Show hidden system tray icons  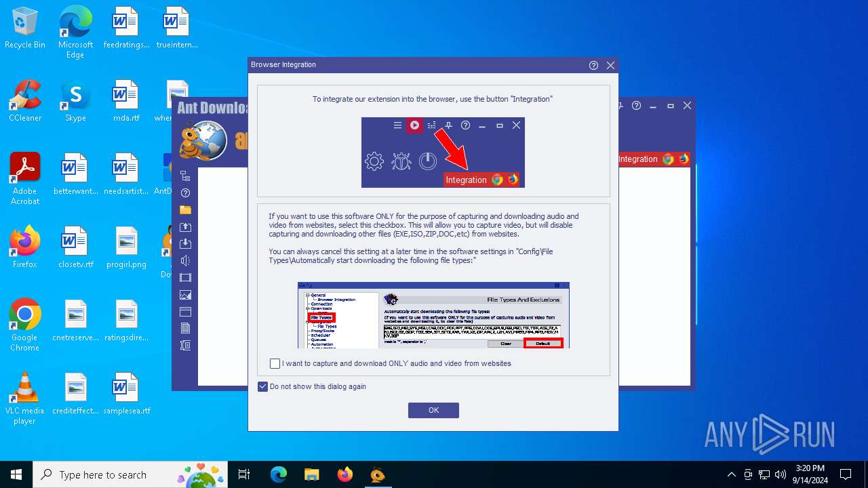[x=731, y=474]
